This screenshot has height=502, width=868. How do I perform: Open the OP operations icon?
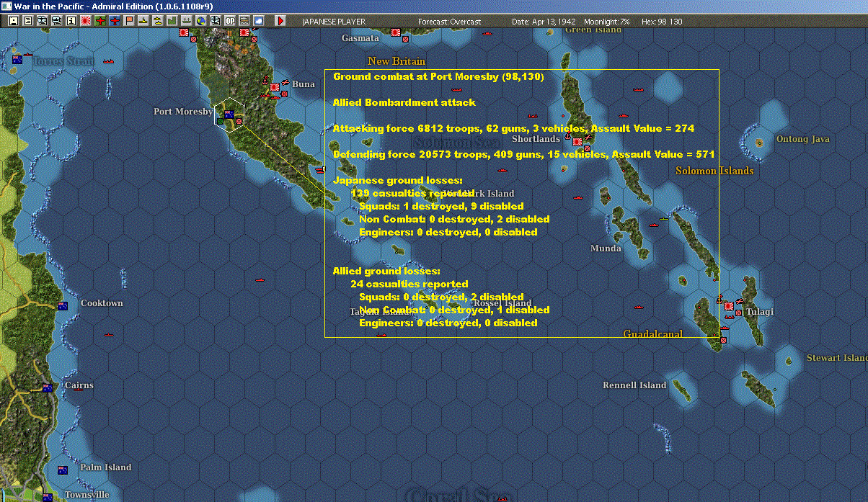(x=230, y=21)
